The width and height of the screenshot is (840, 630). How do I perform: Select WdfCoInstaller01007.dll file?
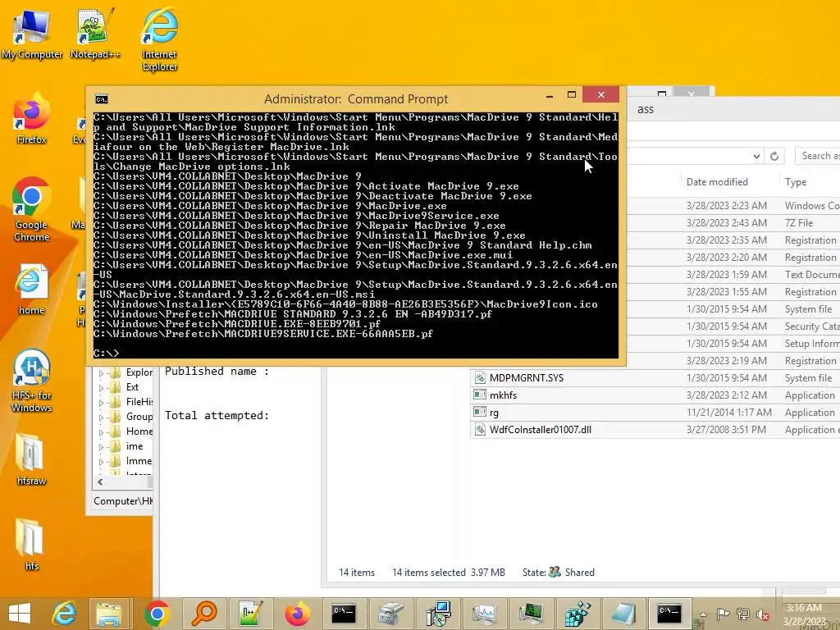(x=540, y=430)
